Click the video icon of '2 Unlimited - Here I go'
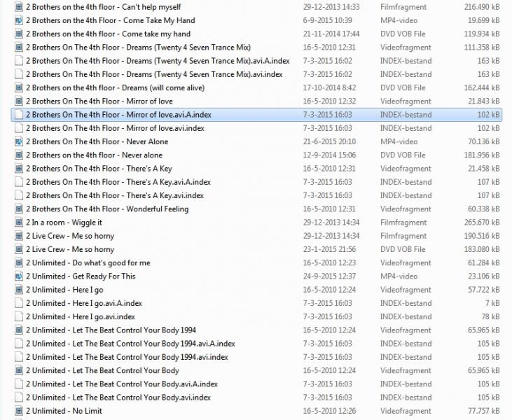Image resolution: width=512 pixels, height=420 pixels. coord(19,290)
